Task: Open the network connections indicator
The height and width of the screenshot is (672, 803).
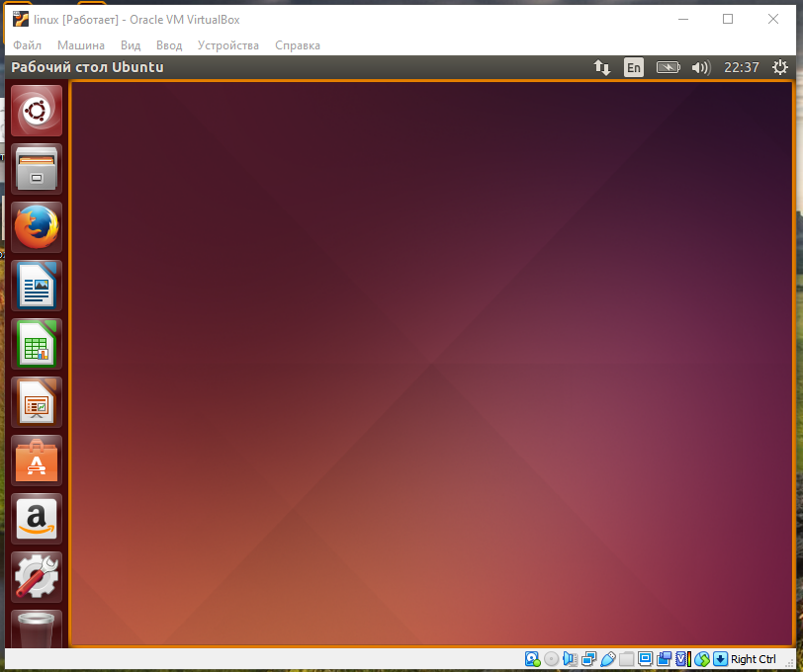Action: click(x=601, y=67)
